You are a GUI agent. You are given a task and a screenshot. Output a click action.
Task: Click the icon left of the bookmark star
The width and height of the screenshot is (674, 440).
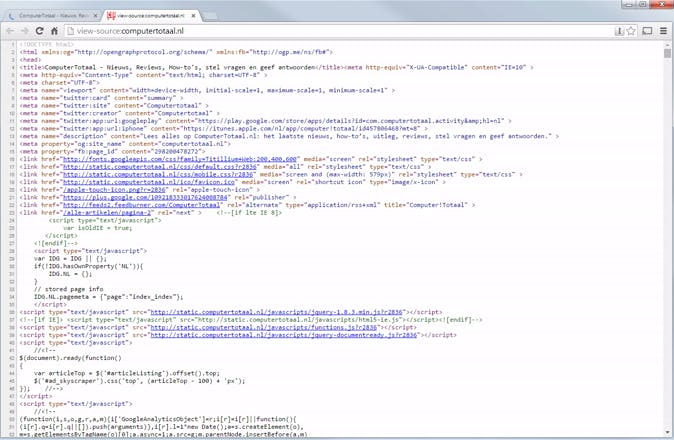click(619, 31)
